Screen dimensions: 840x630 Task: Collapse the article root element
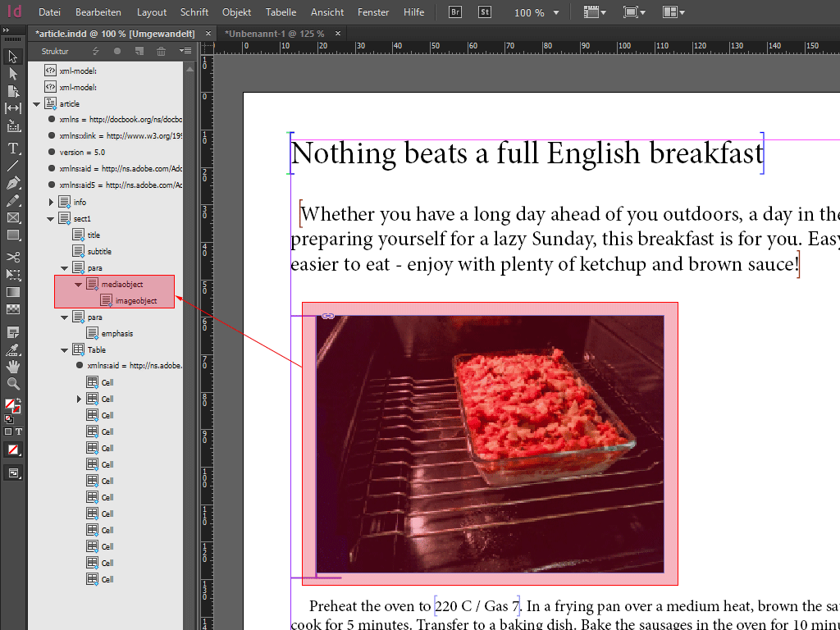pos(36,104)
